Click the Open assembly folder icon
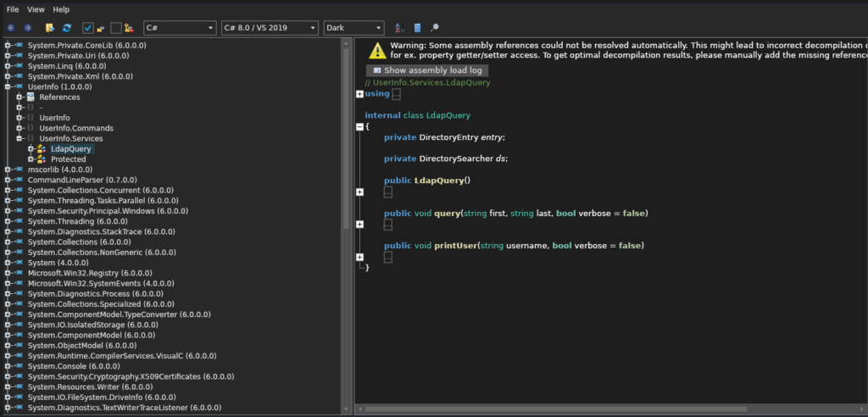Image resolution: width=868 pixels, height=417 pixels. (x=50, y=28)
